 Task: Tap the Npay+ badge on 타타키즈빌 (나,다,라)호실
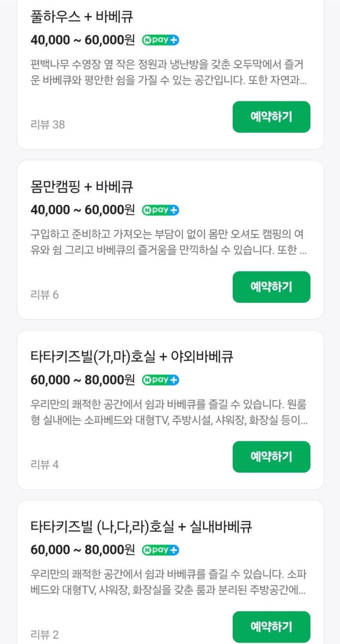160,550
